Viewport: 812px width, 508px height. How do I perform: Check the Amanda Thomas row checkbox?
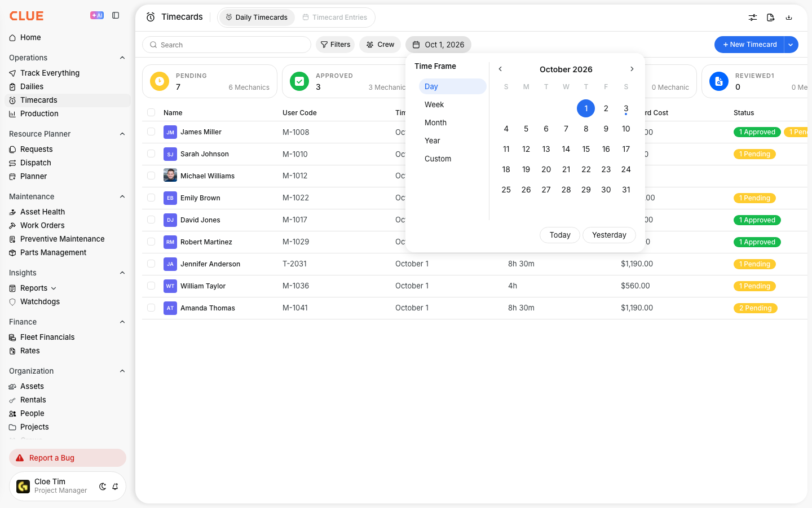point(151,308)
